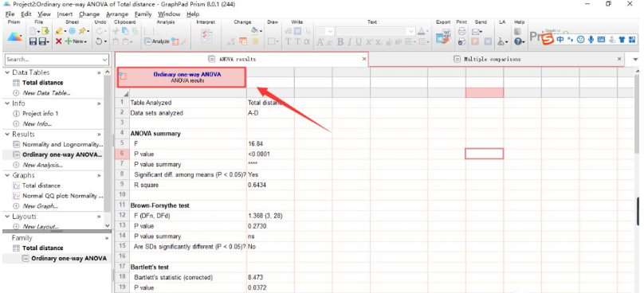Click the highlighter sheet color icon
This screenshot has width=644, height=293.
pos(59,31)
